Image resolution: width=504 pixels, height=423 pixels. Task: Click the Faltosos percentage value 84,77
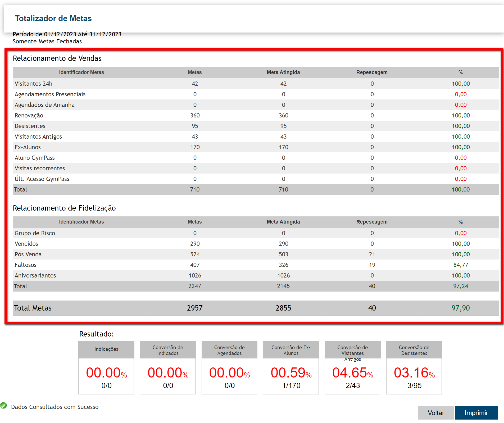pos(461,265)
